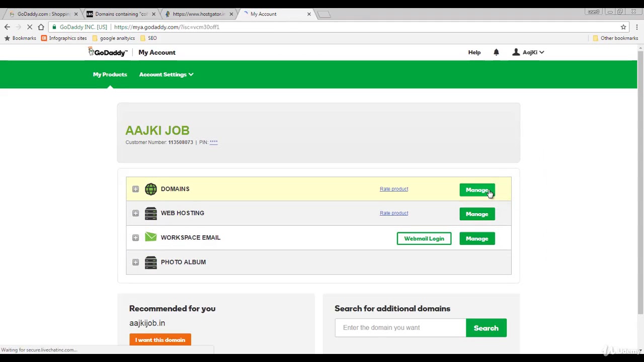Switch to the hostgator tab

pyautogui.click(x=198, y=14)
